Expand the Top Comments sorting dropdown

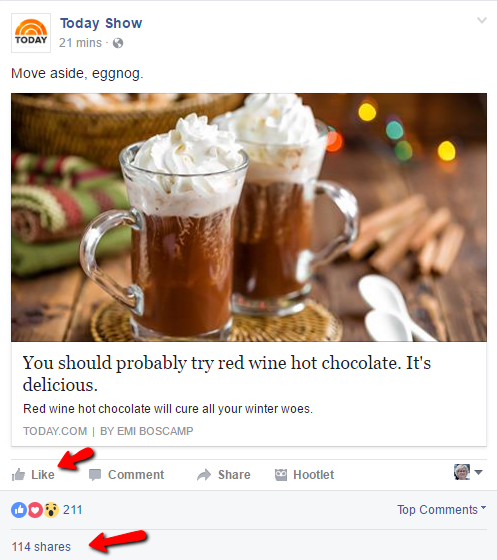pos(442,510)
